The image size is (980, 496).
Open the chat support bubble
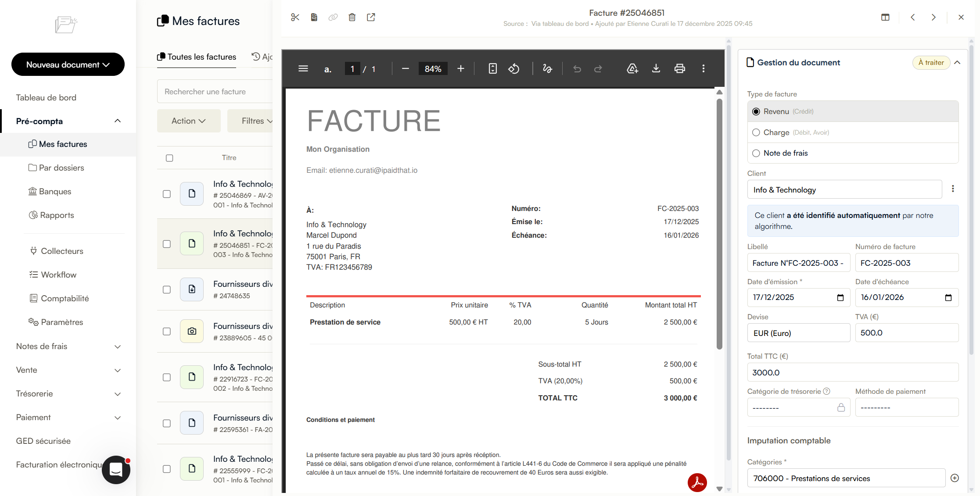click(x=116, y=470)
